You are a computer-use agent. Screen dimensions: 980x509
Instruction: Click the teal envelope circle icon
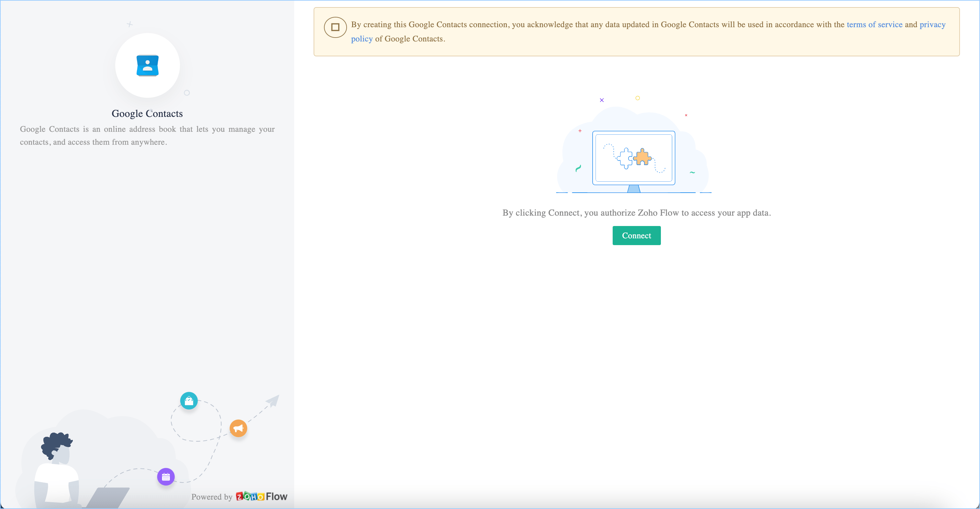[x=189, y=401]
